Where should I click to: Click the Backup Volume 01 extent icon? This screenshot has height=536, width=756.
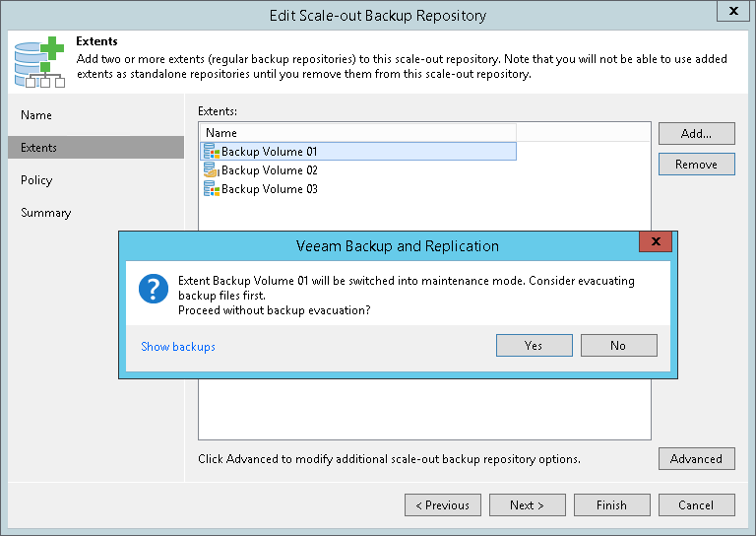[x=212, y=152]
